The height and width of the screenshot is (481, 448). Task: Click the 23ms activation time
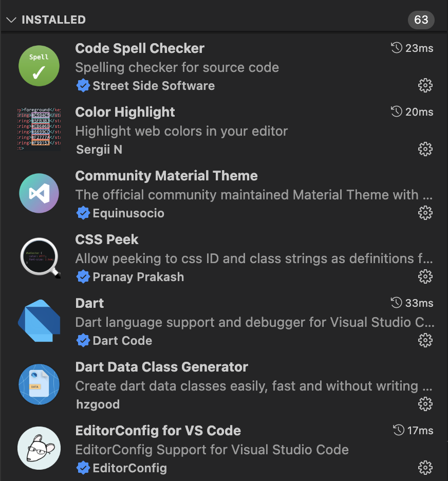click(419, 48)
